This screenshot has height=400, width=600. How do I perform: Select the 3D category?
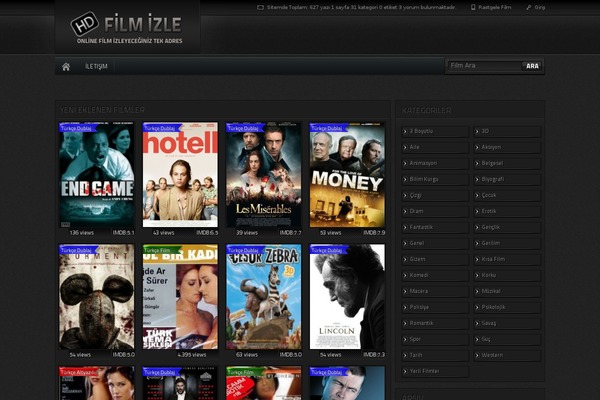pos(507,131)
